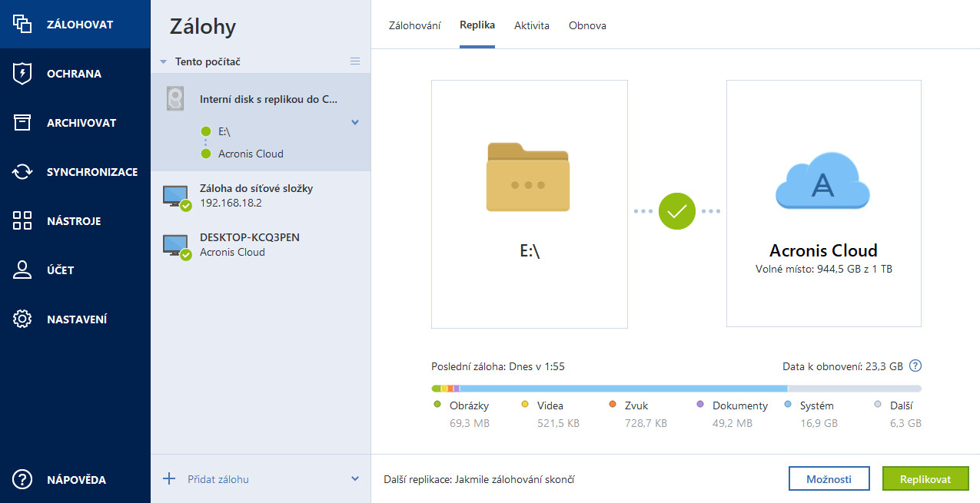This screenshot has width=980, height=503.
Task: Select the Archivovat box icon
Action: [22, 123]
